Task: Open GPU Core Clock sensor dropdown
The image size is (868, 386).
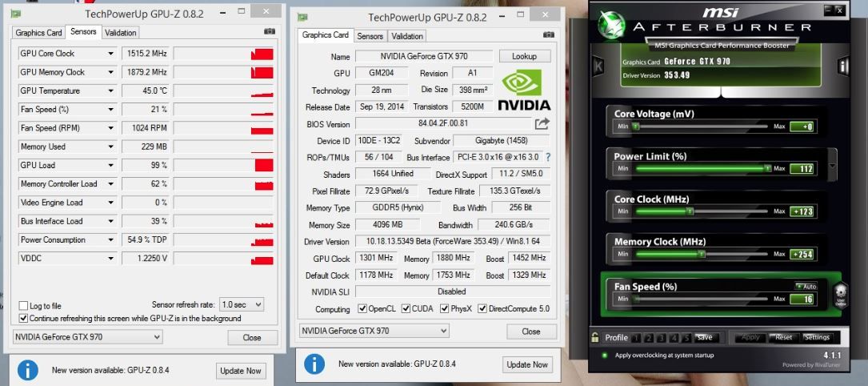Action: [x=110, y=54]
